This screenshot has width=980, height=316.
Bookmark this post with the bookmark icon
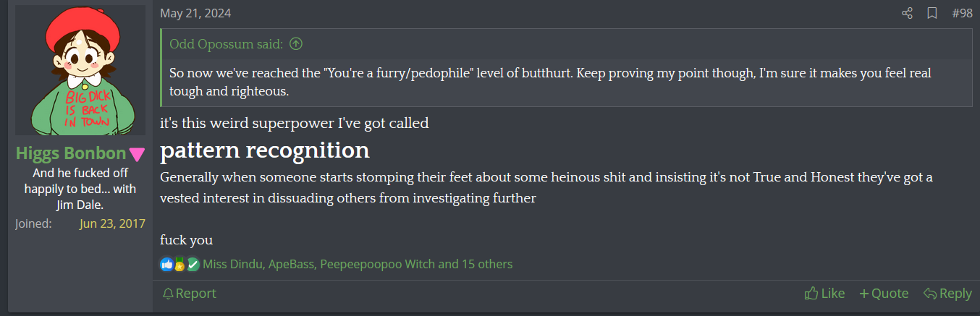pos(932,13)
